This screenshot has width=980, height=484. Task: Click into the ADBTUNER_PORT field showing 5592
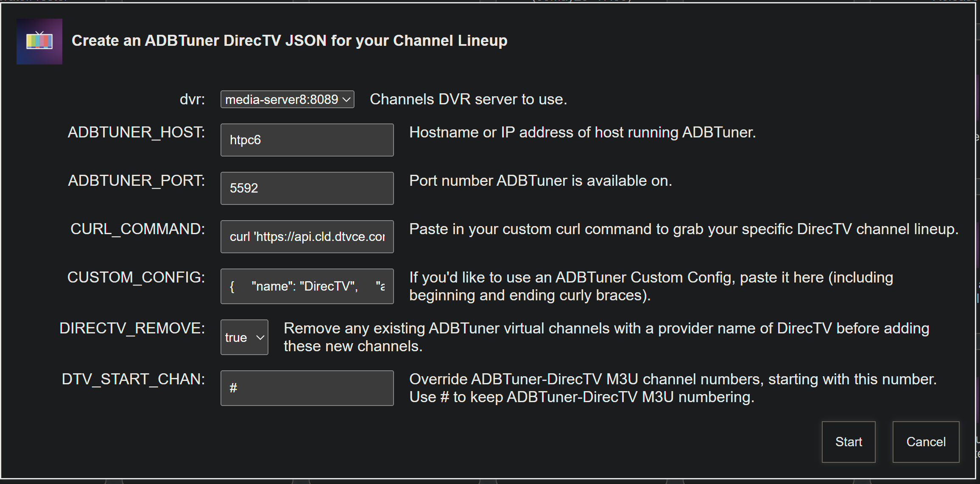click(x=307, y=188)
